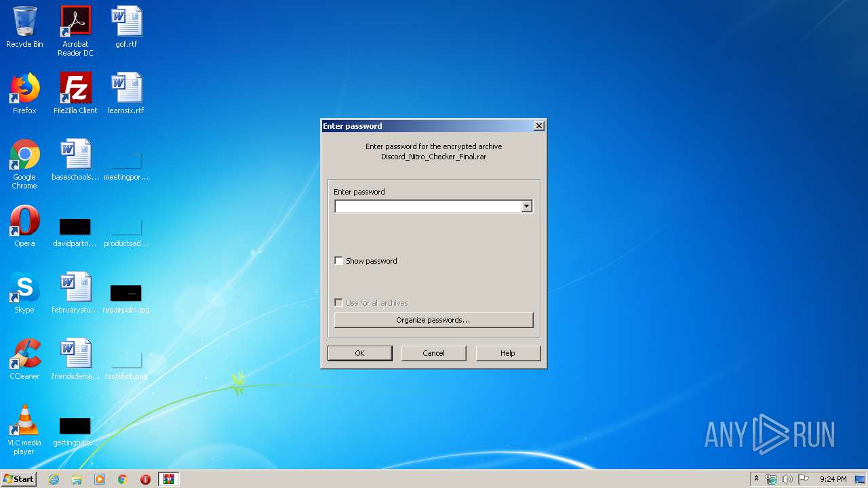The height and width of the screenshot is (488, 868).
Task: Open Windows Explorer folder in taskbar
Action: [x=77, y=479]
